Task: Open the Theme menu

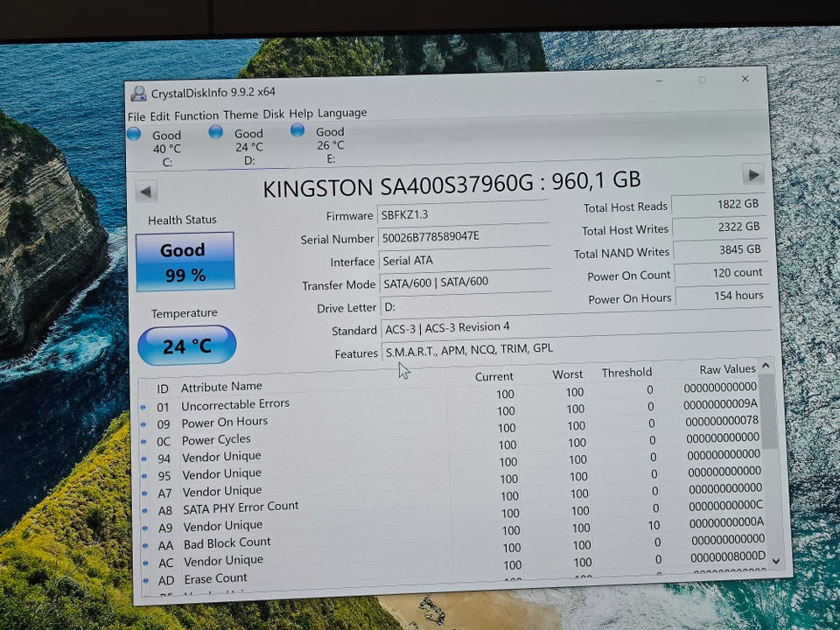Action: pos(241,115)
